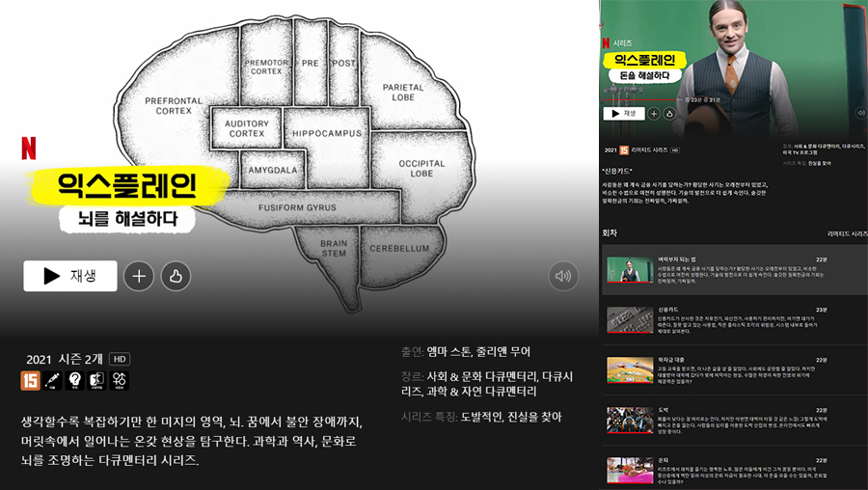The width and height of the screenshot is (868, 490).
Task: Click the orange 15 rating badge under 시즌 2개
Action: click(x=31, y=380)
